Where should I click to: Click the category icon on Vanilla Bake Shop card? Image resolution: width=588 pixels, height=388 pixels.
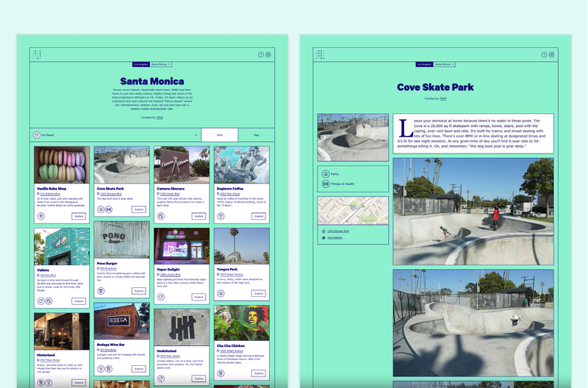[41, 216]
